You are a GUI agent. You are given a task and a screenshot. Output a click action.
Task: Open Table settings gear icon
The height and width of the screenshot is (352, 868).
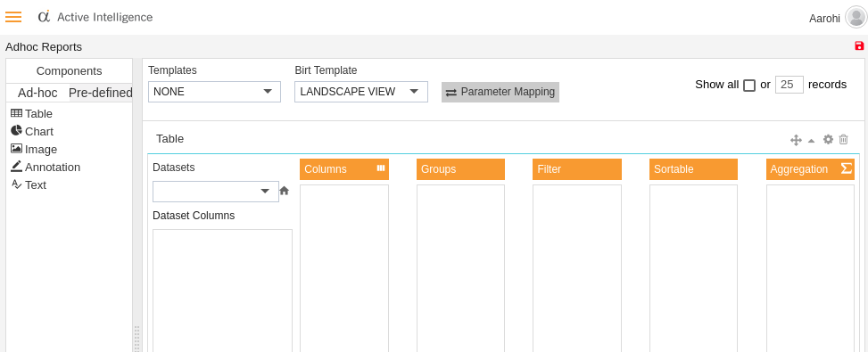tap(828, 139)
